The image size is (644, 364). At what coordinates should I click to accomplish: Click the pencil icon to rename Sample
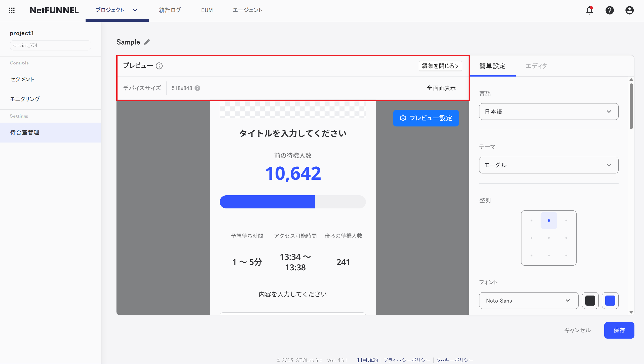tap(147, 42)
